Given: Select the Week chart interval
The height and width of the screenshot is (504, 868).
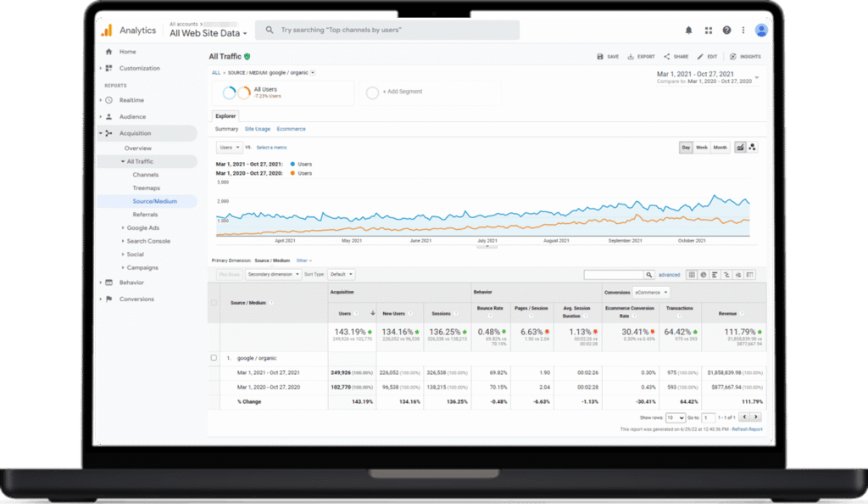Looking at the screenshot, I should click(702, 148).
